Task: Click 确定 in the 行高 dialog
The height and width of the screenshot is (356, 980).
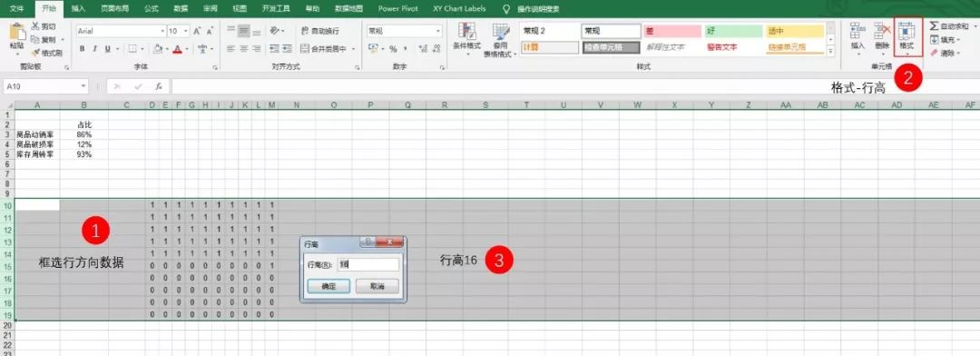Action: 328,286
